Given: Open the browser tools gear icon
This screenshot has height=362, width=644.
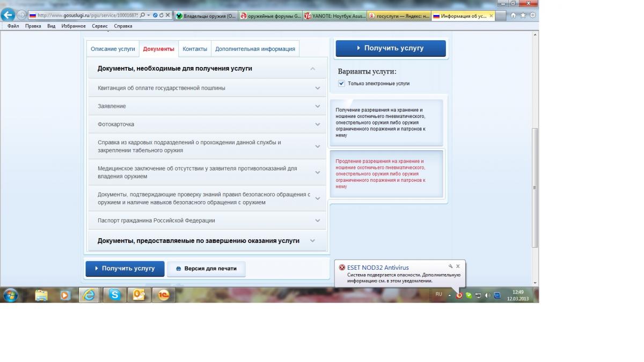Looking at the screenshot, I should [x=532, y=16].
